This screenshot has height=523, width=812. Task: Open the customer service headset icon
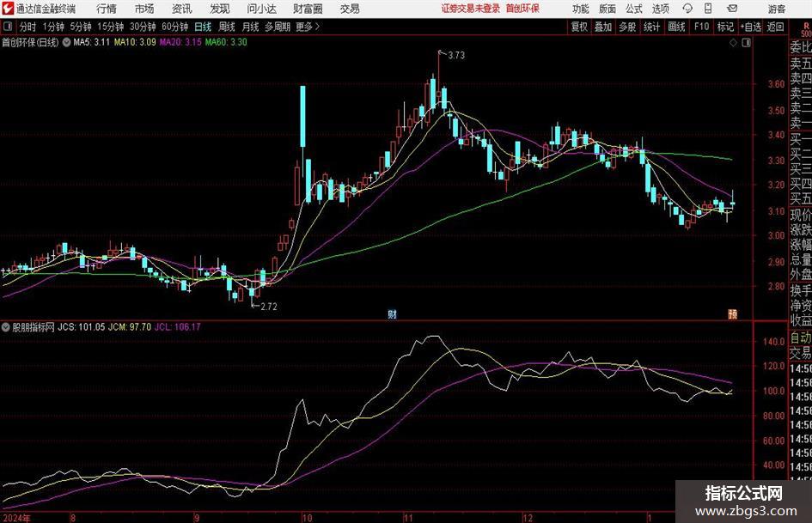(x=687, y=9)
